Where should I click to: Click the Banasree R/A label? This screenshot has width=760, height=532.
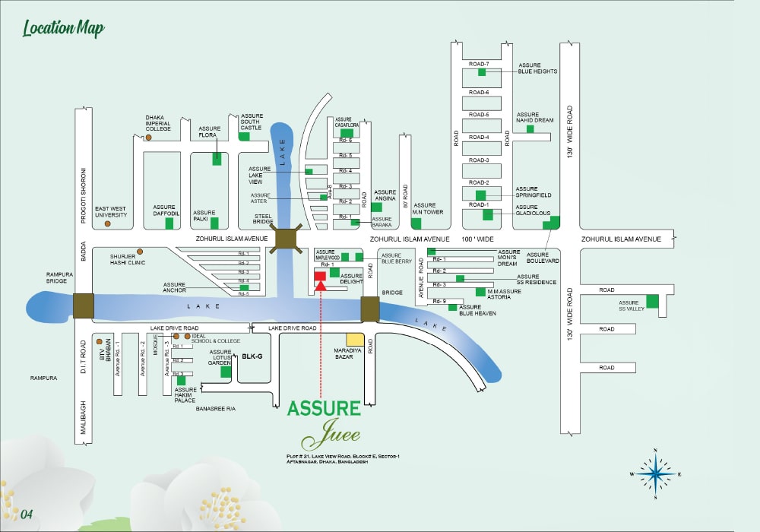(x=216, y=409)
